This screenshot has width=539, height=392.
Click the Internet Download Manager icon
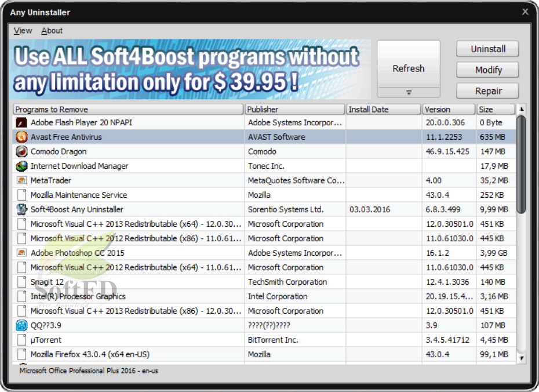[21, 166]
